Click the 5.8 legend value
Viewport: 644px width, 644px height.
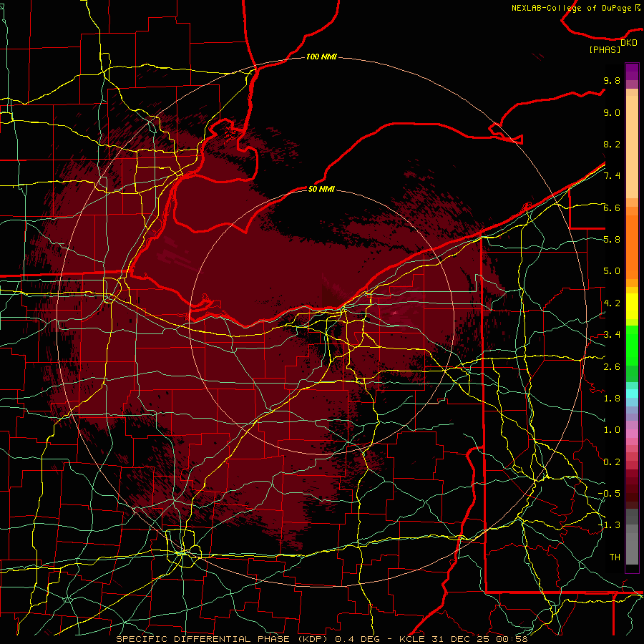click(612, 240)
